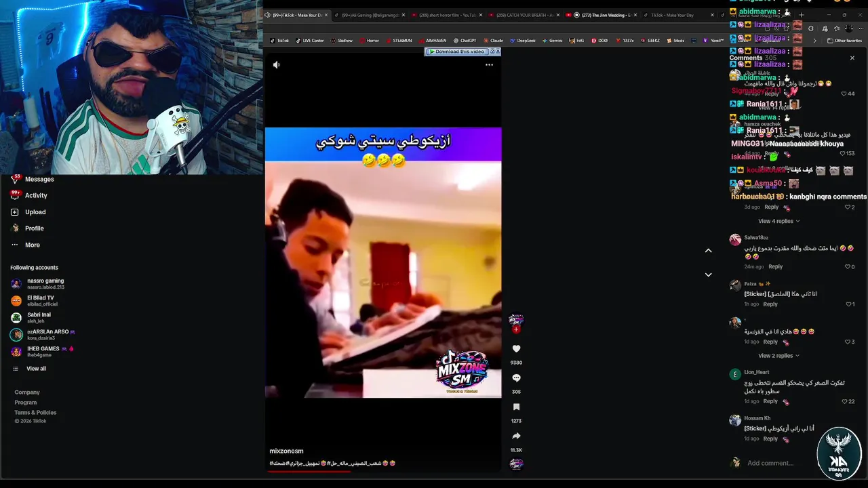Screen dimensions: 868x488
Task: Expand View 2 replies
Action: tap(778, 356)
